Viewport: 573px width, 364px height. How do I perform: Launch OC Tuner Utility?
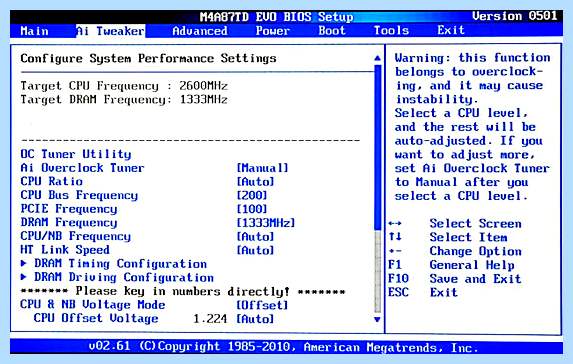coord(76,154)
